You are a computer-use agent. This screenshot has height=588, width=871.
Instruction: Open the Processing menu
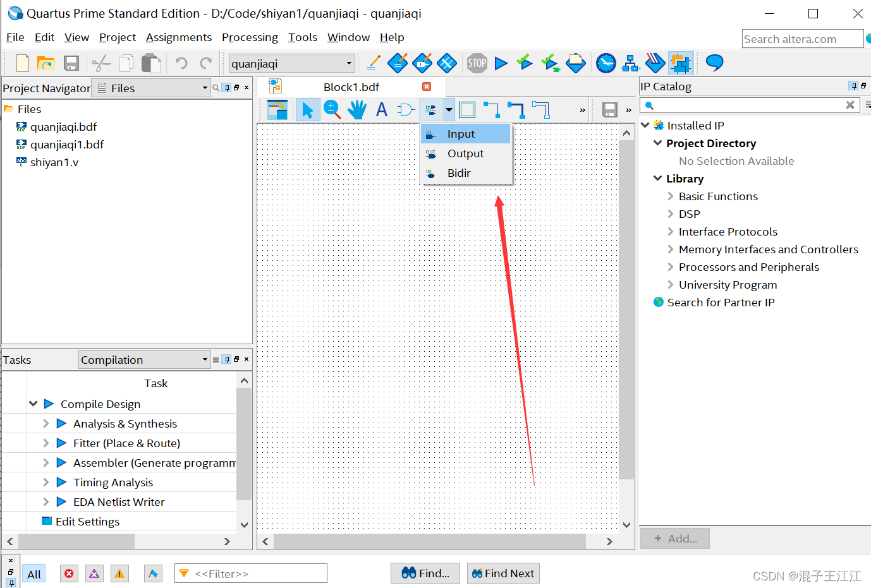[250, 37]
